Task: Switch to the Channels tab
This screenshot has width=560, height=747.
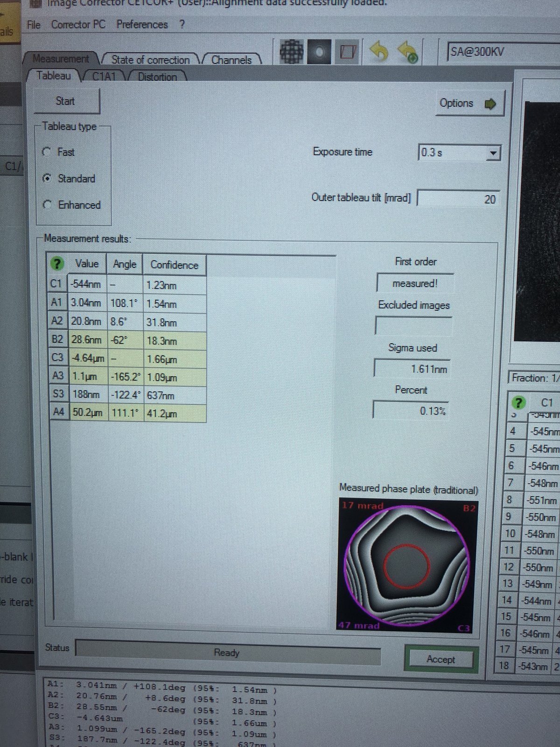Action: point(231,60)
